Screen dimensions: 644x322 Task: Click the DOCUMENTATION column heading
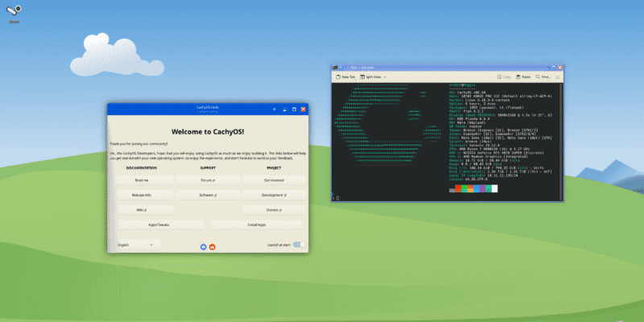pos(142,168)
